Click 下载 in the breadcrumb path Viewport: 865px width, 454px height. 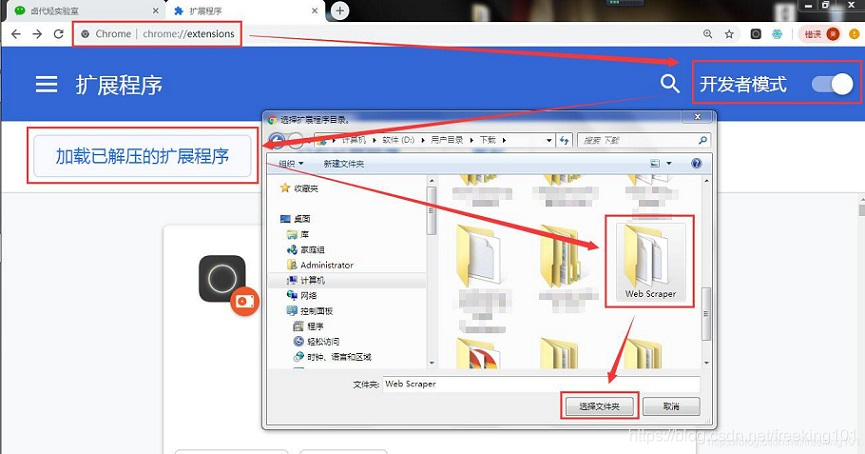pyautogui.click(x=488, y=140)
